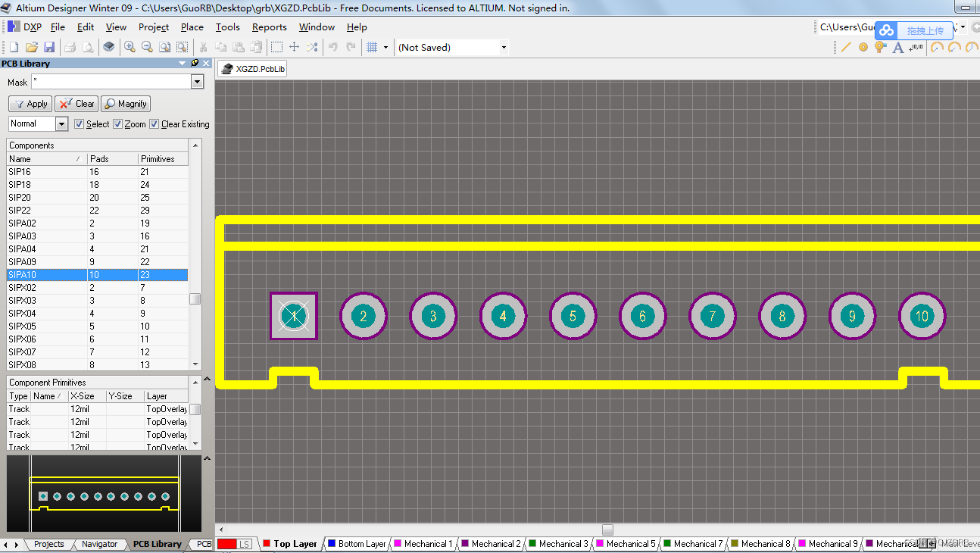Open the Normal mode dropdown
The image size is (980, 553).
pyautogui.click(x=62, y=123)
